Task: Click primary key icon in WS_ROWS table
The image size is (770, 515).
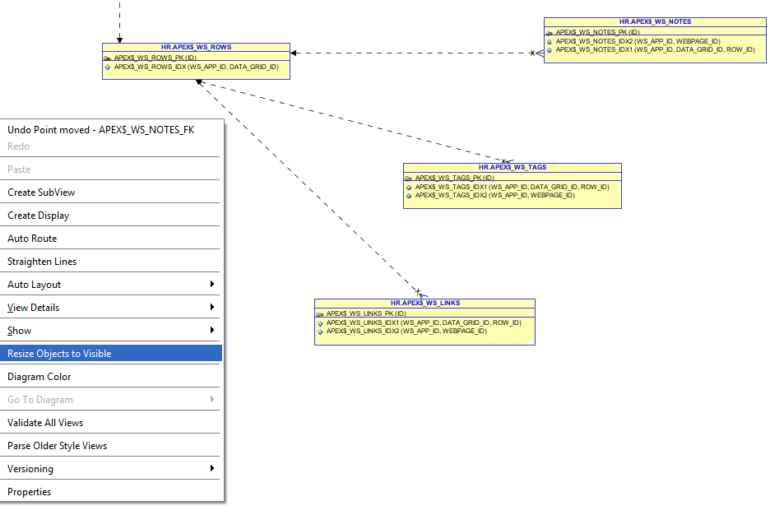Action: (107, 58)
